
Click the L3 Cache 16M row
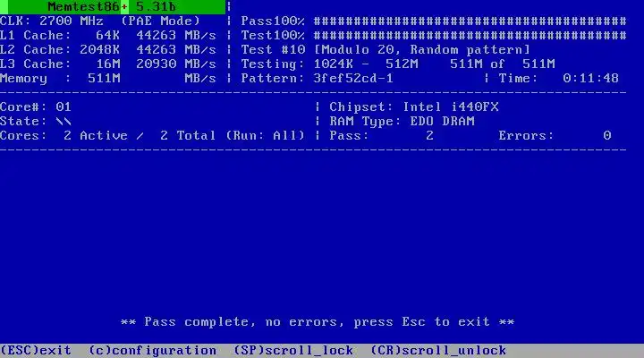pyautogui.click(x=108, y=64)
